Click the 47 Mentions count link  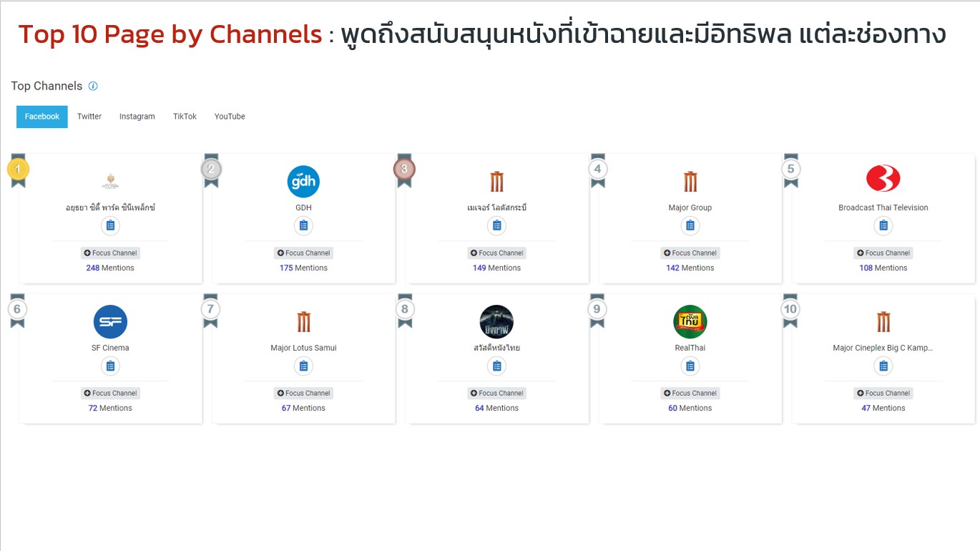(883, 408)
